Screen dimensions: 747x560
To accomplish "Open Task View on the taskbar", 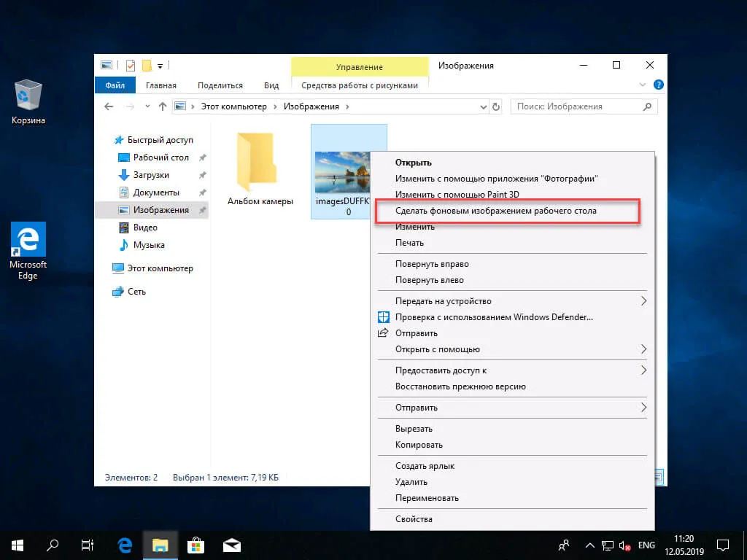I will click(x=88, y=545).
